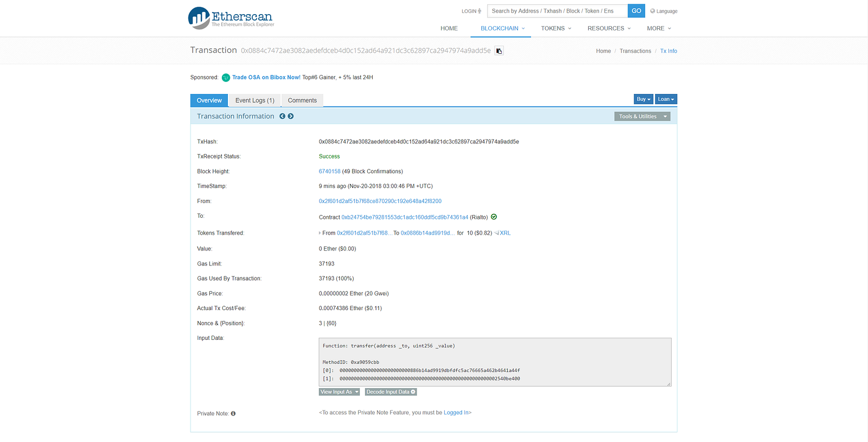Click the XRL token icon
Screen dimensions: 868x442
pyautogui.click(x=496, y=233)
